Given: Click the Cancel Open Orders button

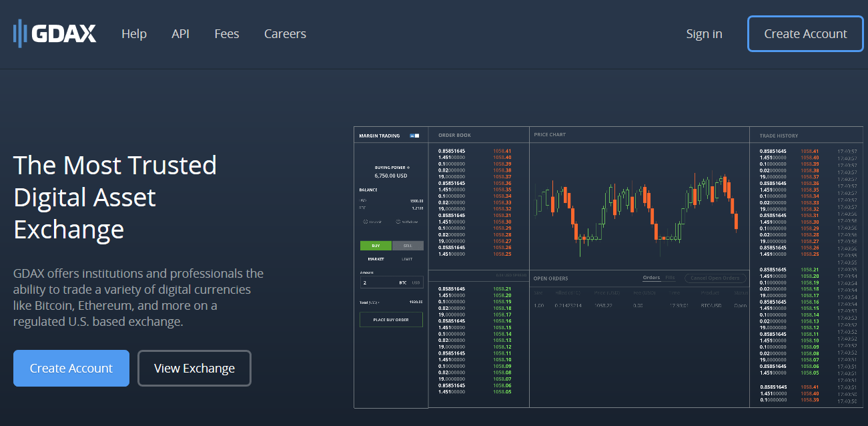Looking at the screenshot, I should [715, 278].
